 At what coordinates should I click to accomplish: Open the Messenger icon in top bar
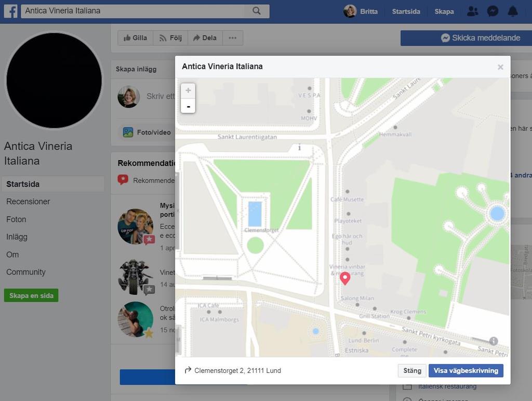pos(493,11)
